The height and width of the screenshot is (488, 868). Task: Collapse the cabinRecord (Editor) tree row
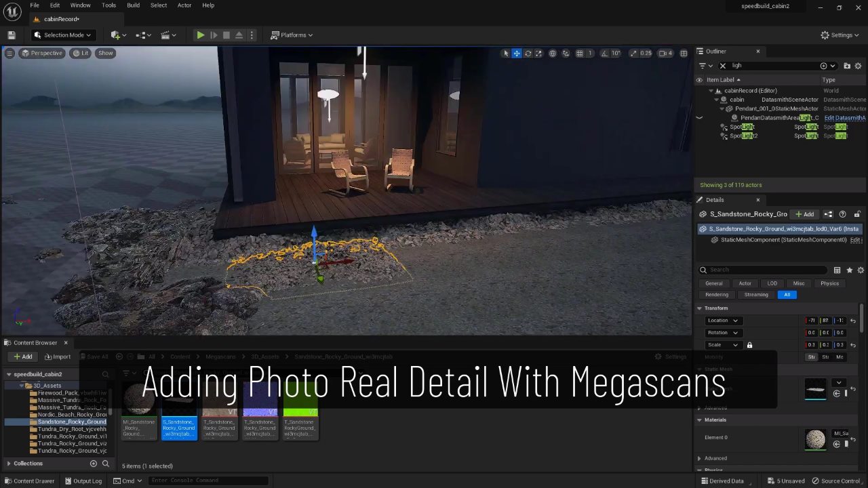711,91
